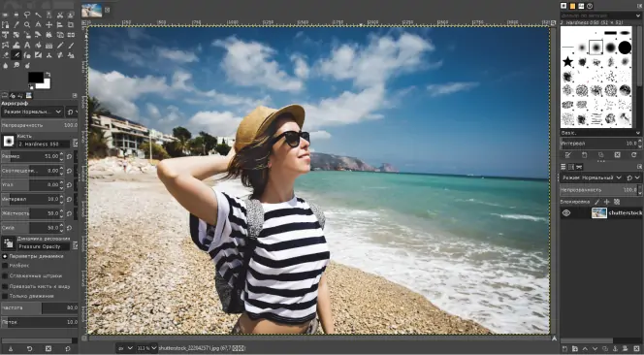Open the brush filter tag dropdown
The height and width of the screenshot is (355, 644).
(x=638, y=16)
